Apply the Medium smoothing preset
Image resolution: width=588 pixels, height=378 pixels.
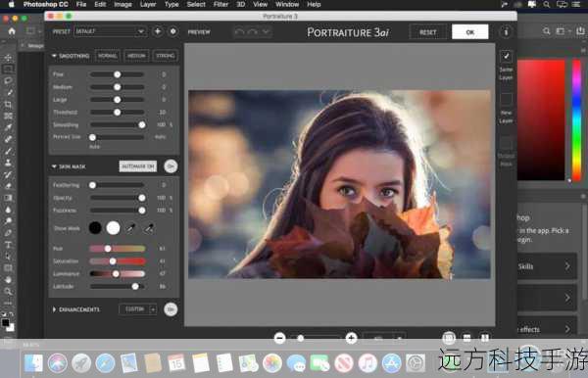tap(136, 56)
